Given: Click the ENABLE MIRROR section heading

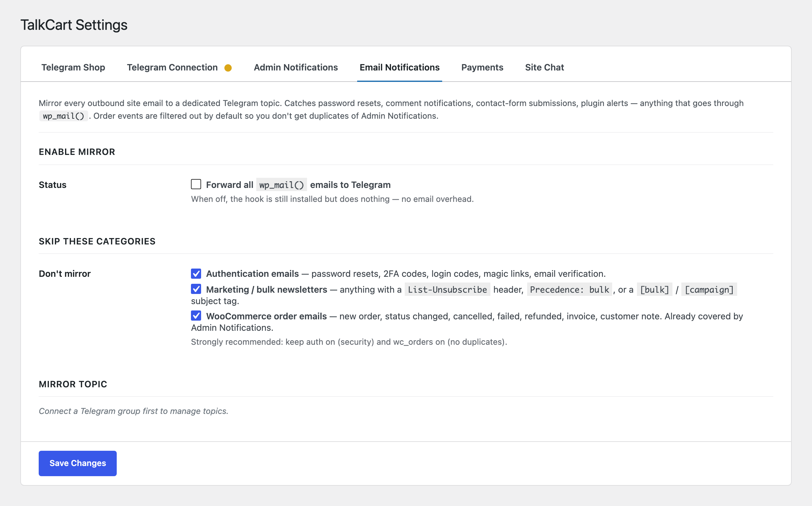Looking at the screenshot, I should [x=77, y=152].
